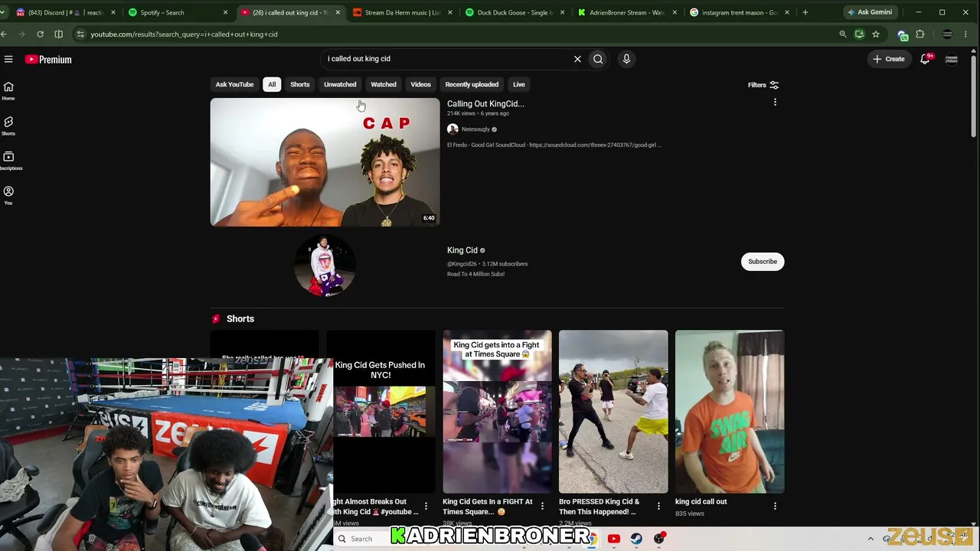Close the Spotify Search tab
Screen dimensions: 980x551
[x=225, y=12]
